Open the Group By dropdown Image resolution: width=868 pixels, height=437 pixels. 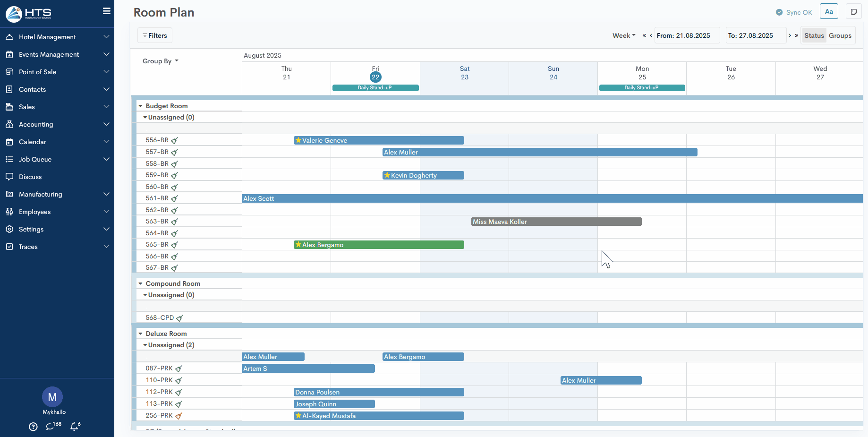pos(160,61)
